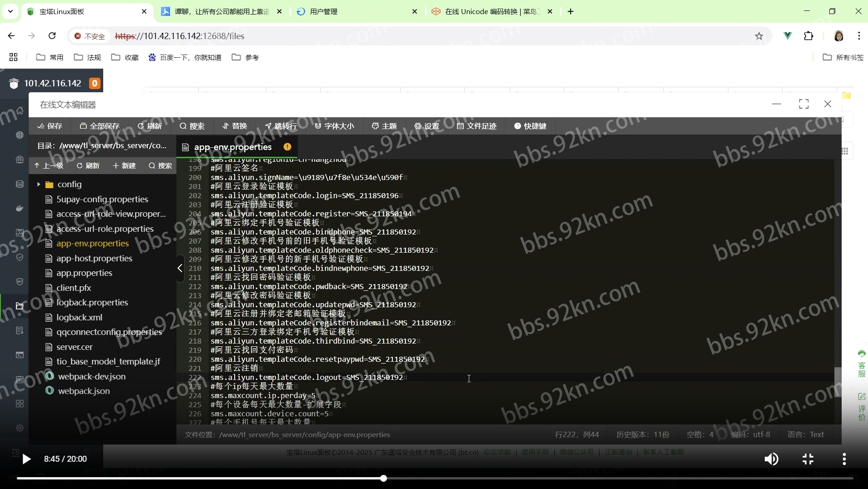
Task: Refresh the editor using 刷新 in the top toolbar
Action: click(x=150, y=126)
